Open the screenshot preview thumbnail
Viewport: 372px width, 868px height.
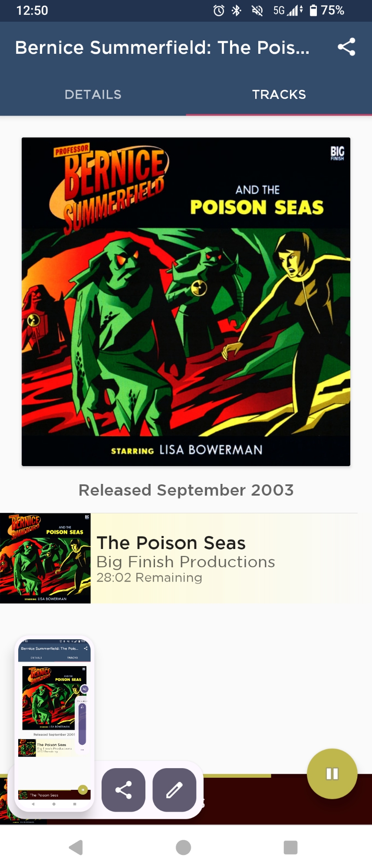pos(54,723)
